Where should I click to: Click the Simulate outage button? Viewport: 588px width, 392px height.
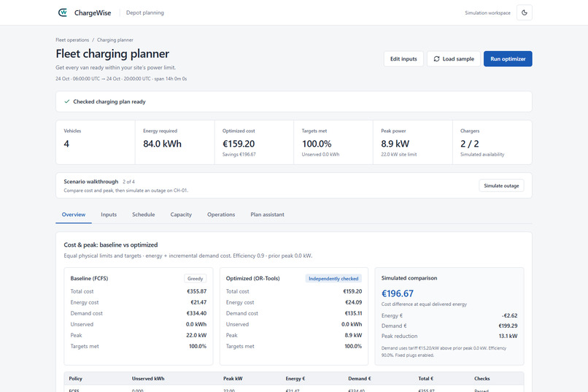point(501,185)
